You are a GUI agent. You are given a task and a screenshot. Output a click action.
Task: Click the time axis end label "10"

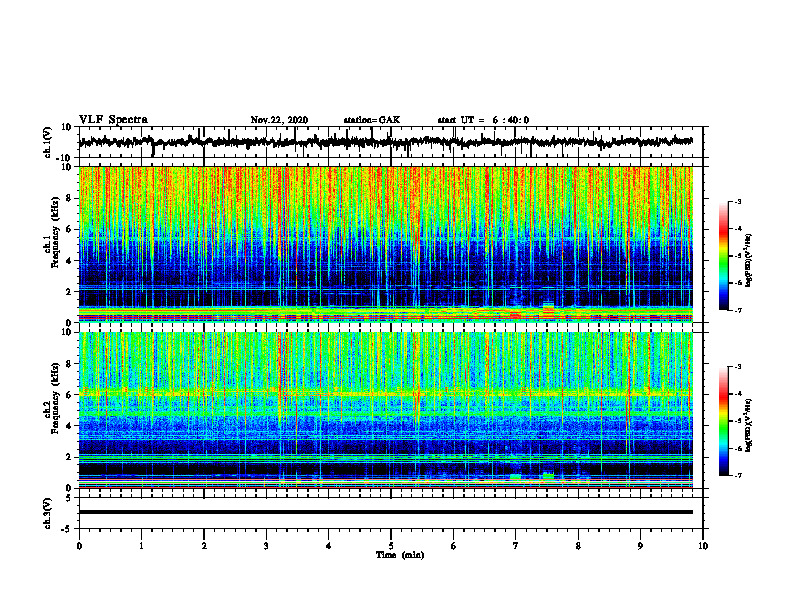[703, 546]
